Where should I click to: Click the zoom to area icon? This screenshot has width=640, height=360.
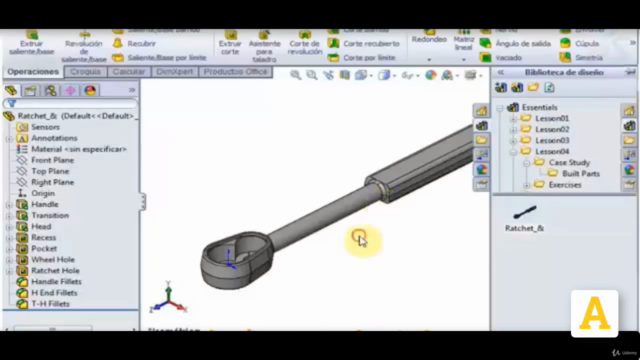312,75
